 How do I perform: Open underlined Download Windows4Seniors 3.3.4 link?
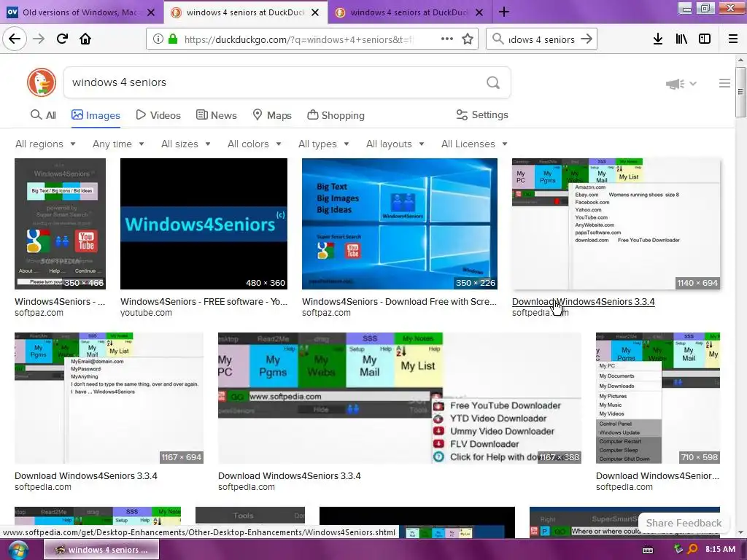pos(583,302)
